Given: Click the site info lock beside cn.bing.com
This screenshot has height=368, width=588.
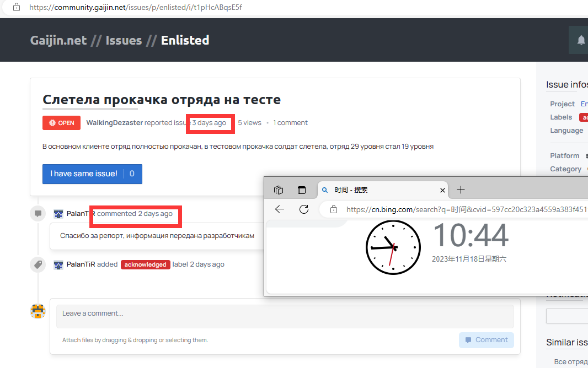Looking at the screenshot, I should point(333,209).
